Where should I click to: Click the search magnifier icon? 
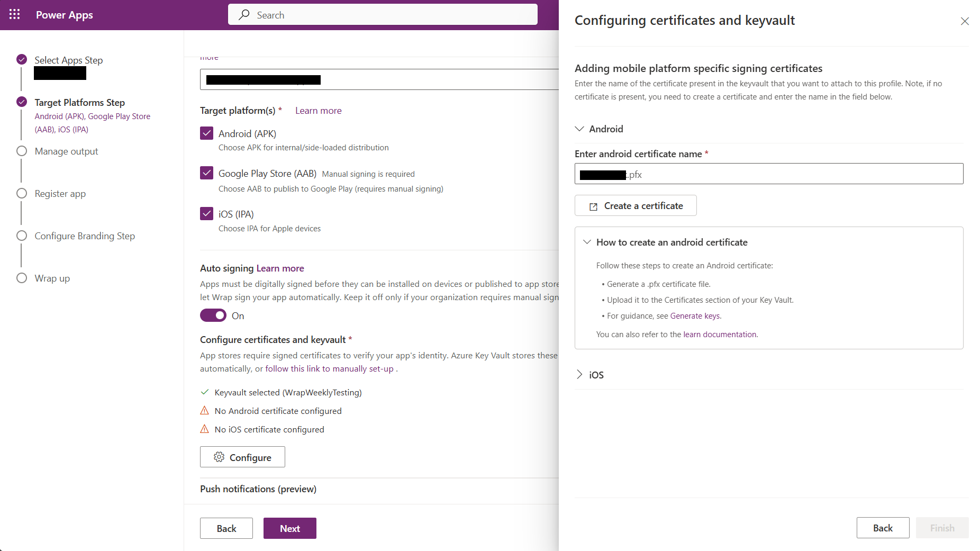244,15
